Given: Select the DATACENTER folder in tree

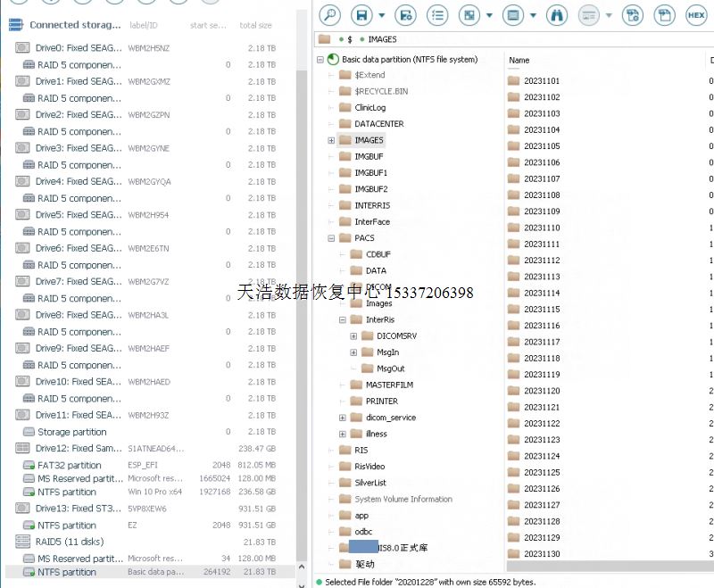Looking at the screenshot, I should pos(378,124).
